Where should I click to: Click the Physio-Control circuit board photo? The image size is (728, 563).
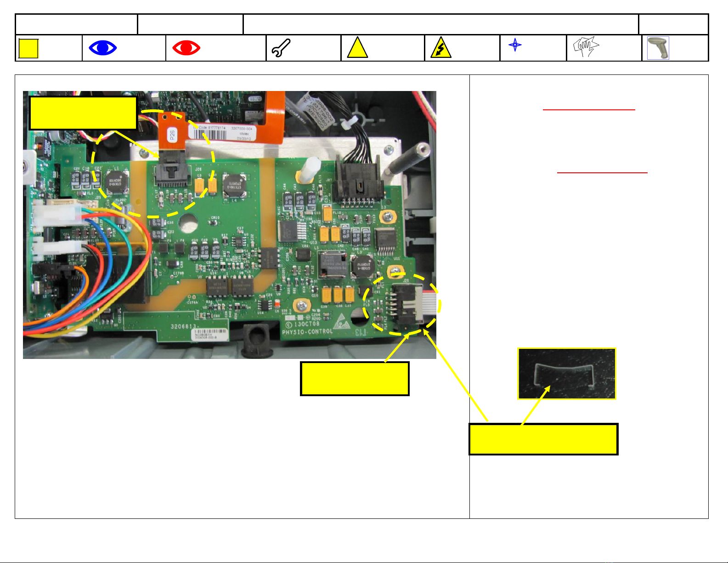click(x=230, y=225)
